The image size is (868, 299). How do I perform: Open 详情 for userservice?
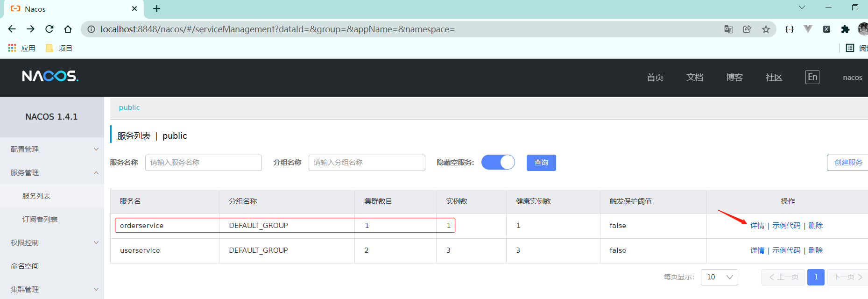click(x=757, y=250)
